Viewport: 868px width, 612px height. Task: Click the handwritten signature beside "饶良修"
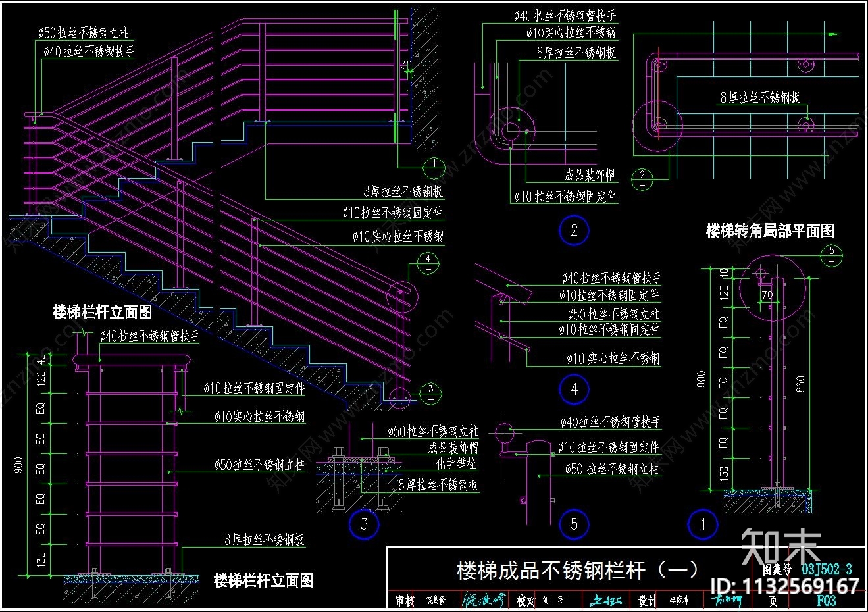pyautogui.click(x=484, y=599)
